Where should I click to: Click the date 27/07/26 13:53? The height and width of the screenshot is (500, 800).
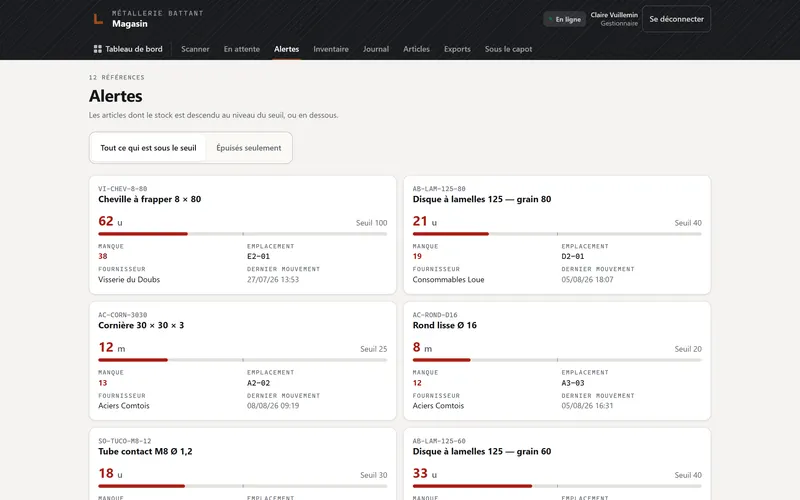click(273, 280)
